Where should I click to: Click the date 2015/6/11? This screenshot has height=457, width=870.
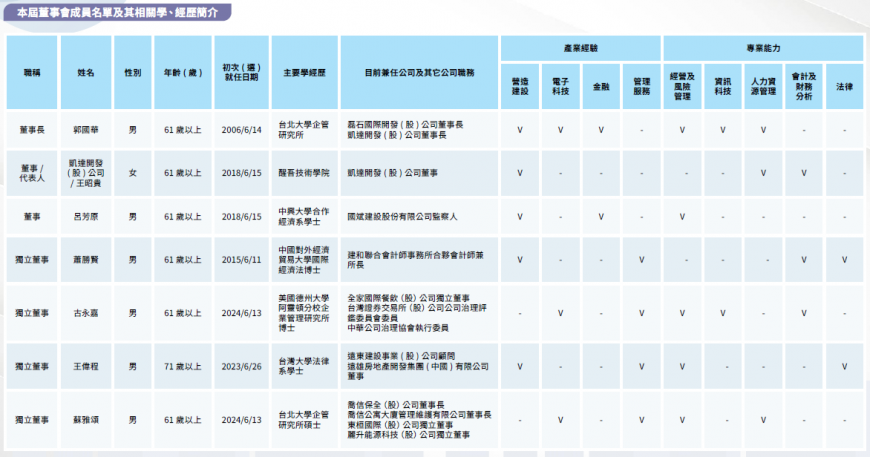tap(241, 260)
